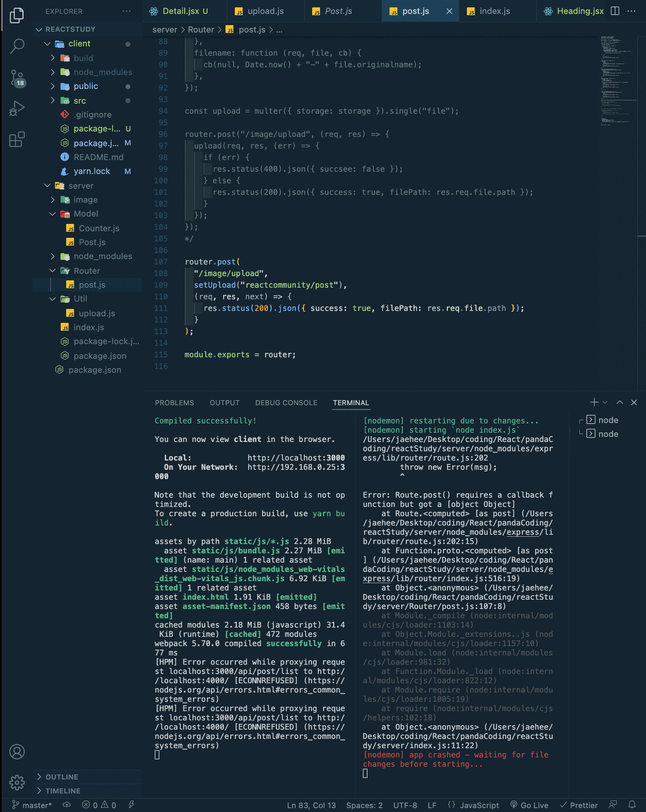646x812 pixels.
Task: Create a new terminal with plus icon
Action: pos(594,402)
